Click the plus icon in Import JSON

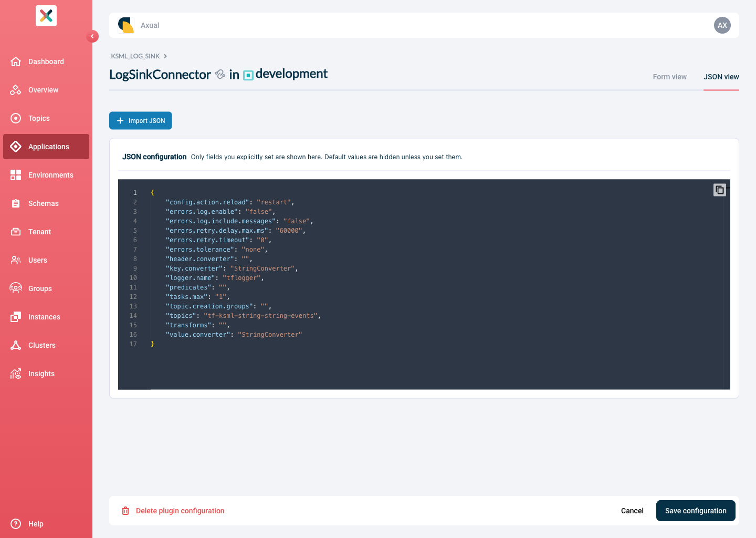click(x=120, y=121)
